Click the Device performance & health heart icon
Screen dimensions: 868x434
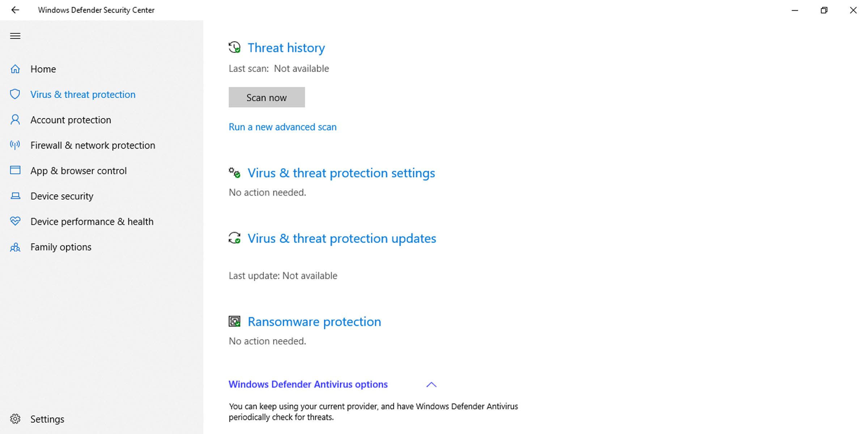tap(16, 221)
